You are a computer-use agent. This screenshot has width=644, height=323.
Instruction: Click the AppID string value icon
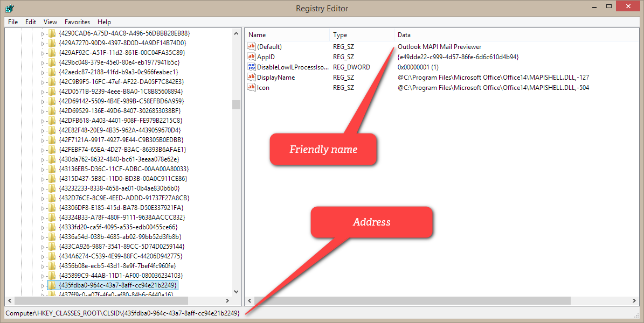[251, 57]
